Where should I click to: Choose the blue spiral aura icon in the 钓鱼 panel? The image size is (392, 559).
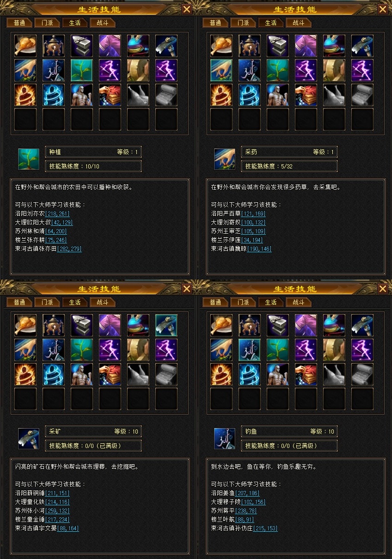(250, 374)
